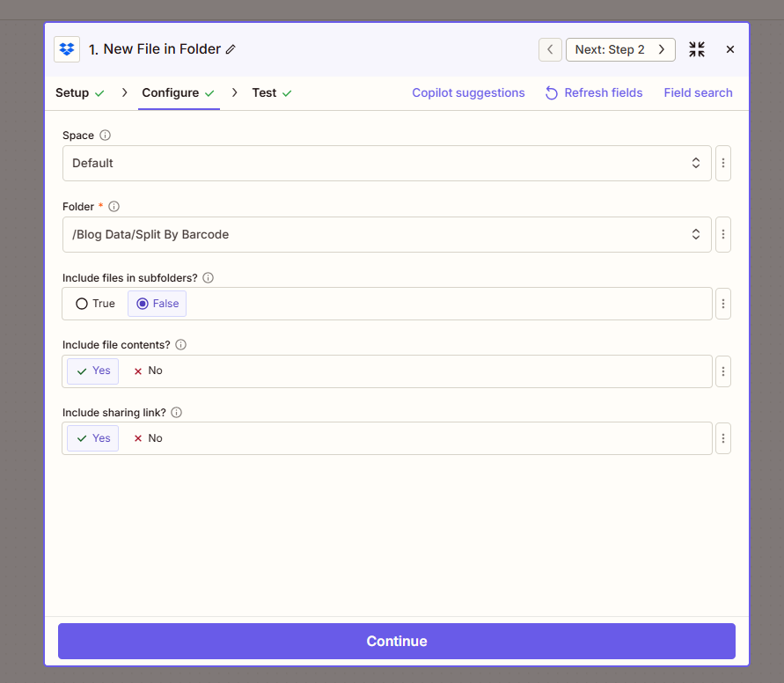The height and width of the screenshot is (683, 784).
Task: Click the Continue button
Action: coord(396,641)
